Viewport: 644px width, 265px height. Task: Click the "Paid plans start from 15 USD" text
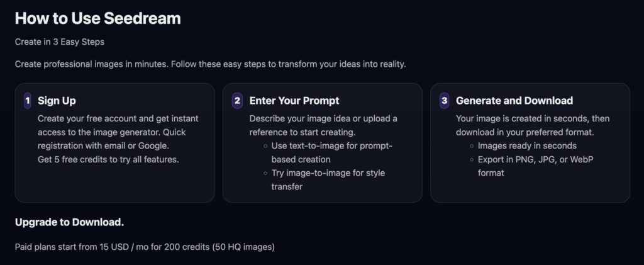coord(145,247)
